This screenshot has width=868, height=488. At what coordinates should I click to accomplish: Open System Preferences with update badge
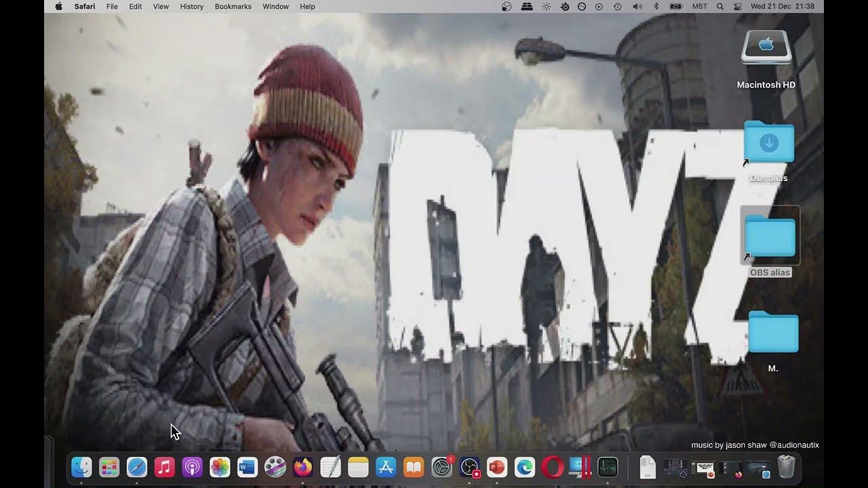(442, 467)
